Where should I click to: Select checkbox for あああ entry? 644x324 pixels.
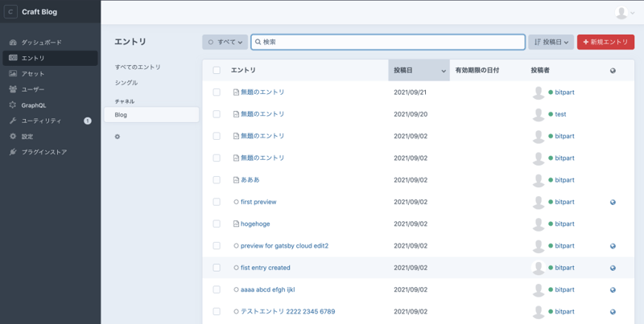point(217,180)
